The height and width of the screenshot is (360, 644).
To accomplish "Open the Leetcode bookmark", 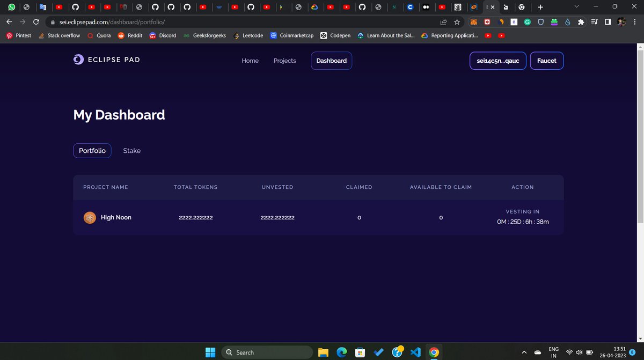I will (248, 35).
